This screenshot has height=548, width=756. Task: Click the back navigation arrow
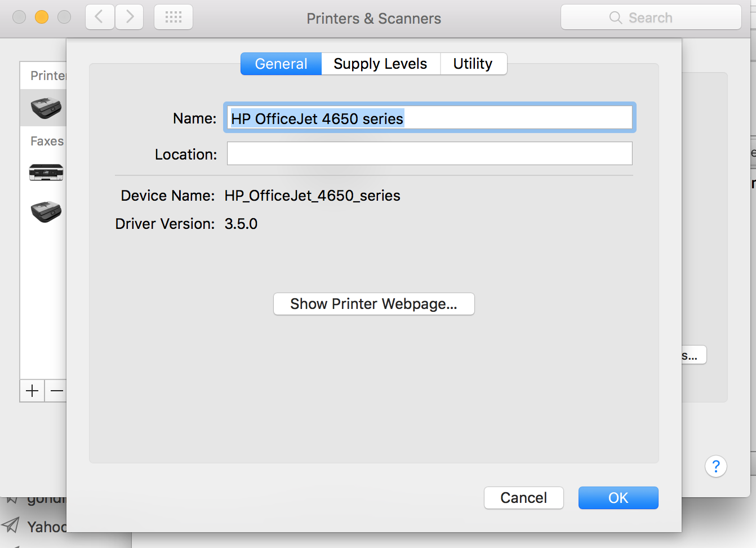pos(100,17)
